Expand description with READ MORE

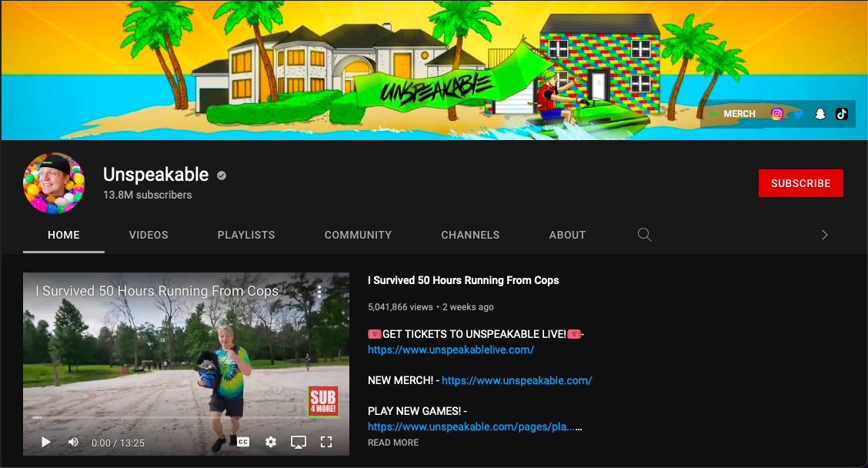(393, 443)
